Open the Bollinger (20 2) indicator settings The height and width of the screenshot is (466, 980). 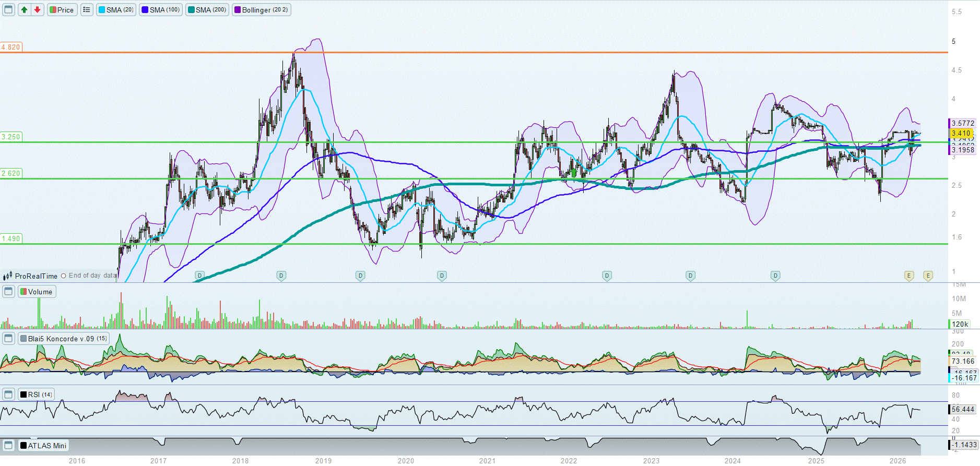point(261,9)
